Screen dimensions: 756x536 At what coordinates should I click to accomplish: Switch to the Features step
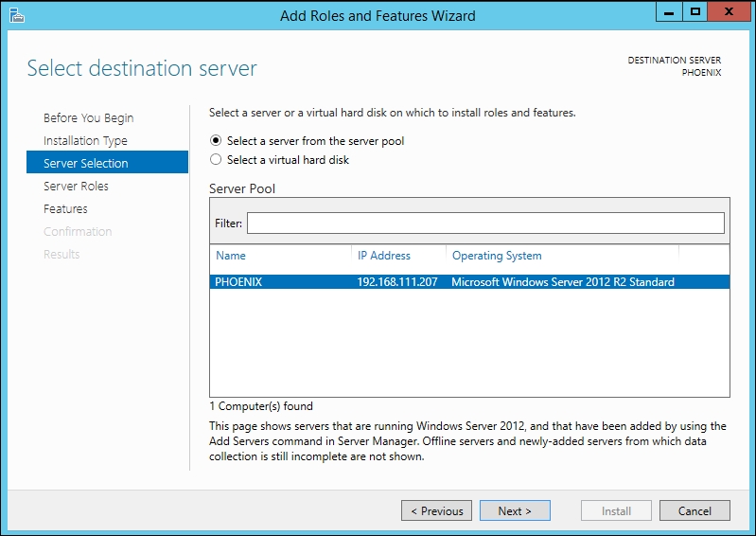65,209
